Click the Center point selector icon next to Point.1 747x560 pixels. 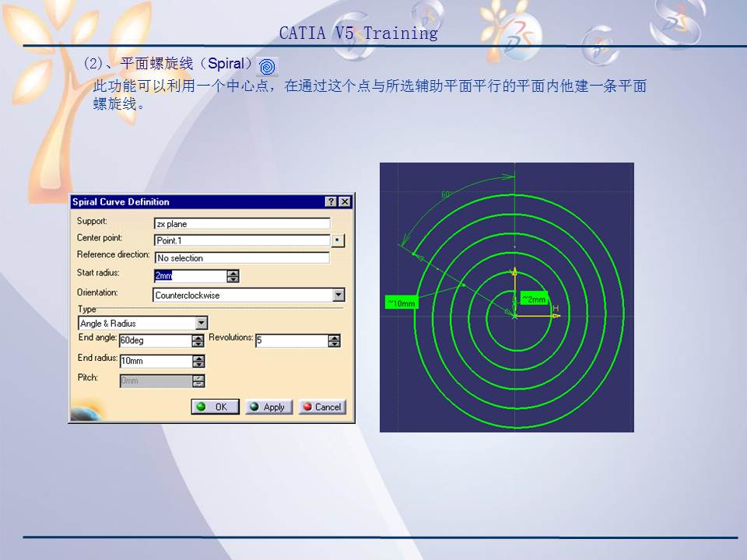click(338, 240)
